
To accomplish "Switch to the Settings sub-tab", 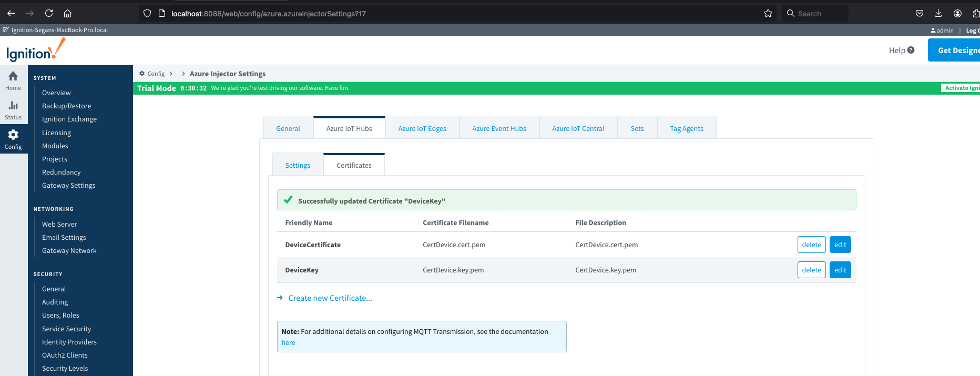I will click(298, 165).
